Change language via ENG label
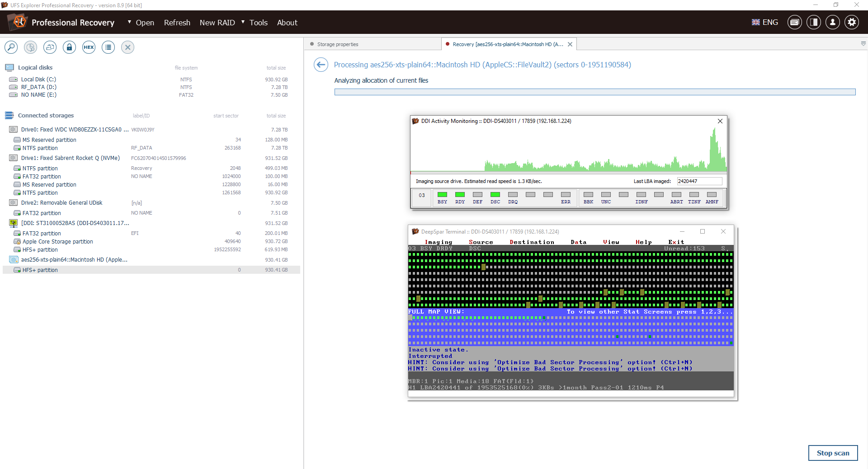This screenshot has height=469, width=868. click(770, 22)
